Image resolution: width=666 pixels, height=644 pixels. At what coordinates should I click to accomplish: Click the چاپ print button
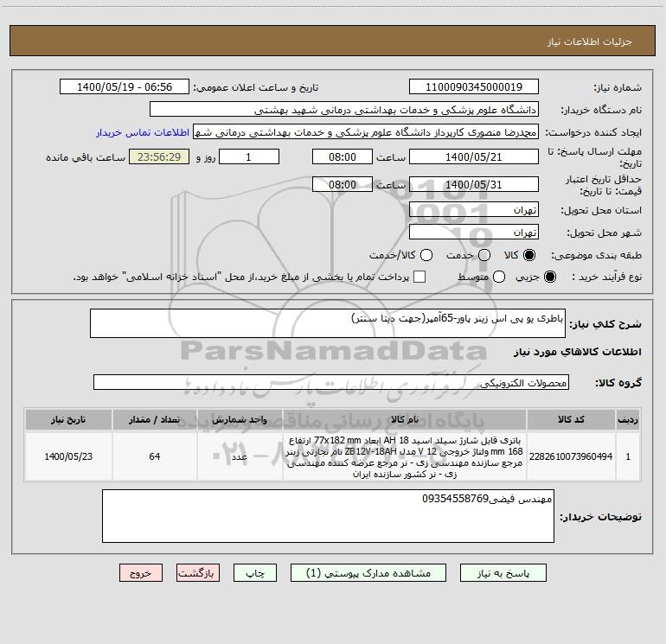tap(255, 573)
